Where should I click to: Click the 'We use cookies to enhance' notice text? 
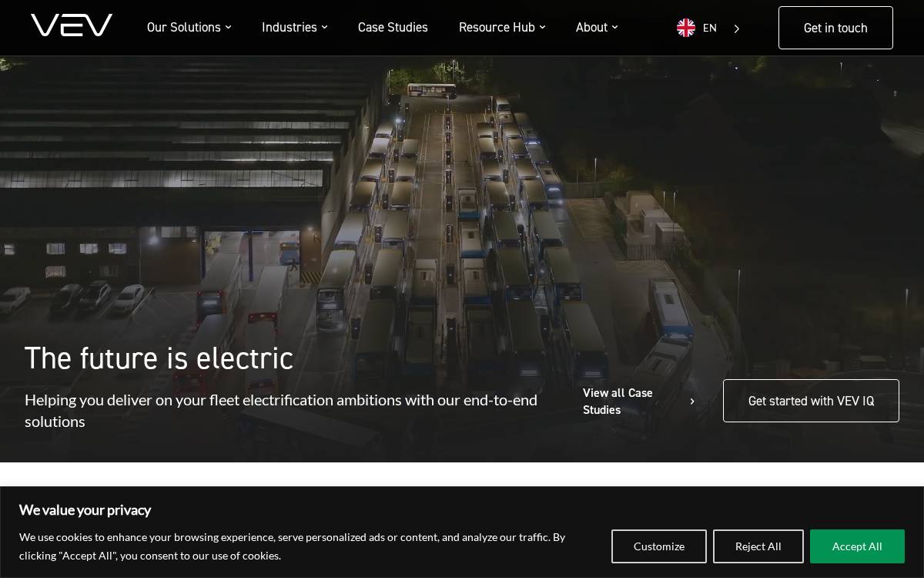pos(293,546)
